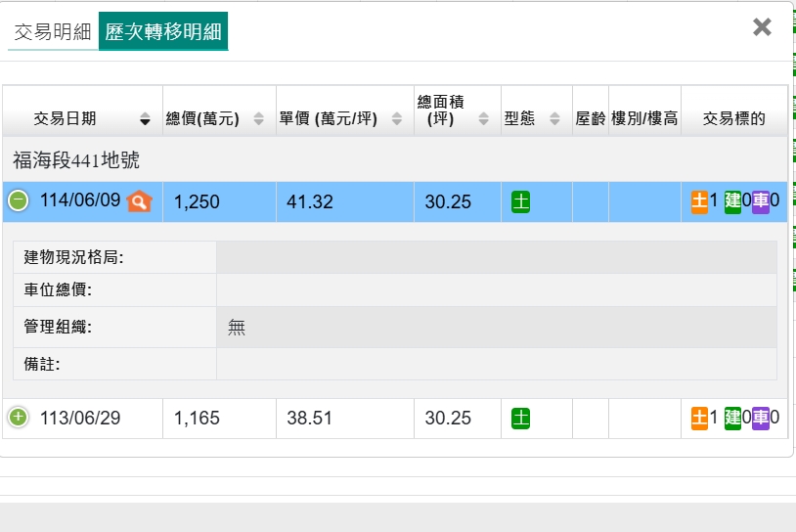Switch to 交易明細 tab
Image resolution: width=796 pixels, height=532 pixels.
pos(52,31)
